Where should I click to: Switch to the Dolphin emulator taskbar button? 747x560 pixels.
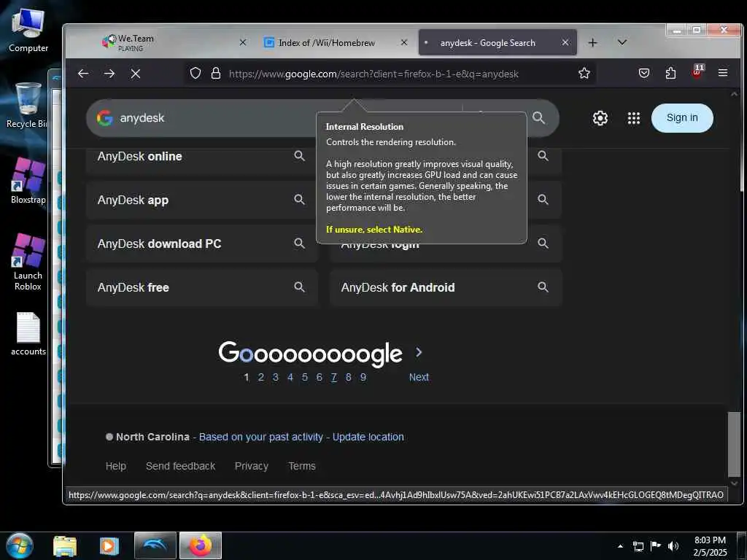(x=155, y=545)
